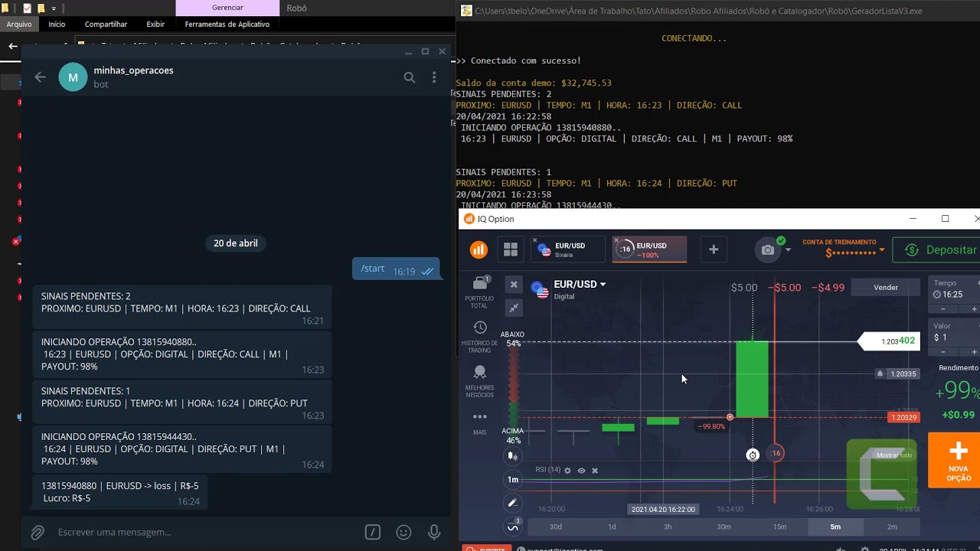Click the price alert bell at 1.20335
980x551 pixels.
point(880,374)
